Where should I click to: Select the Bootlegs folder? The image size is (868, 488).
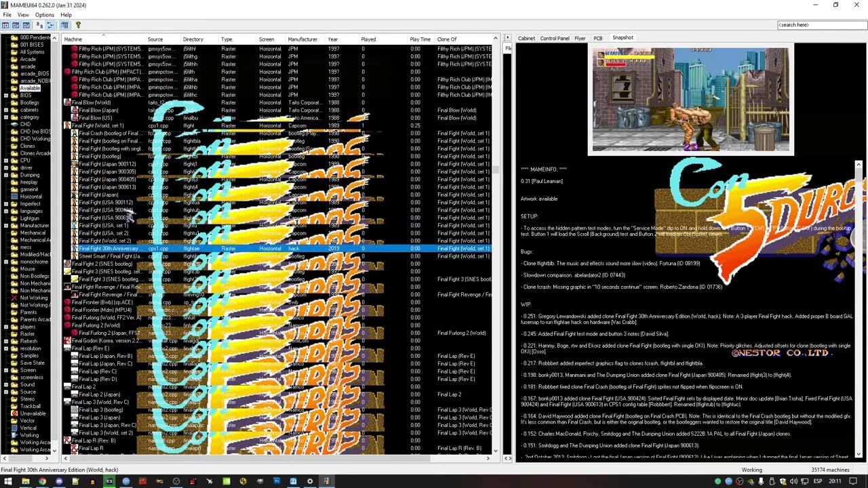(29, 103)
